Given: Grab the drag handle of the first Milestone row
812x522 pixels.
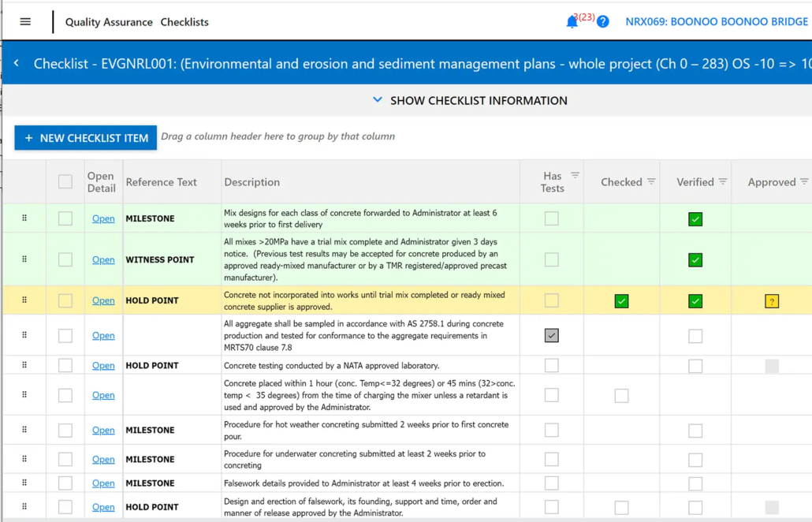Looking at the screenshot, I should (24, 218).
